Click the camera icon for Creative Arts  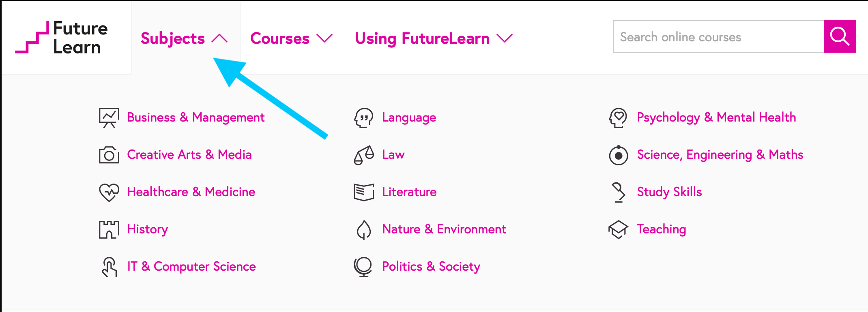(x=109, y=155)
